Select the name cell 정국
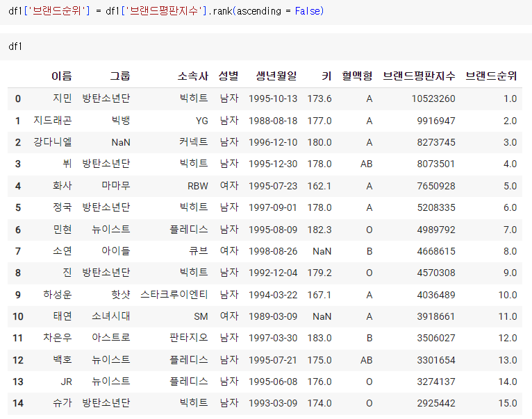 62,207
